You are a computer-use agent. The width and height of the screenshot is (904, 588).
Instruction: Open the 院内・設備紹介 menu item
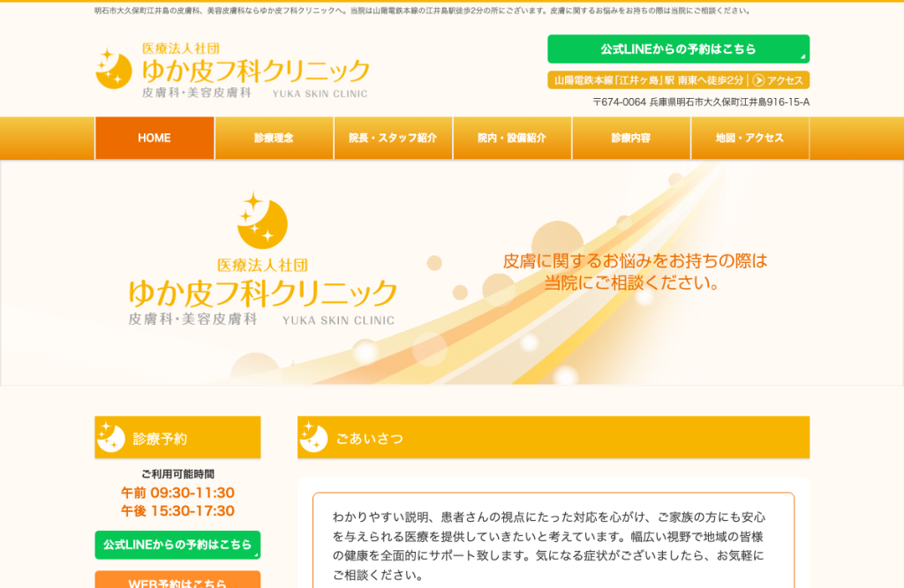click(x=512, y=138)
